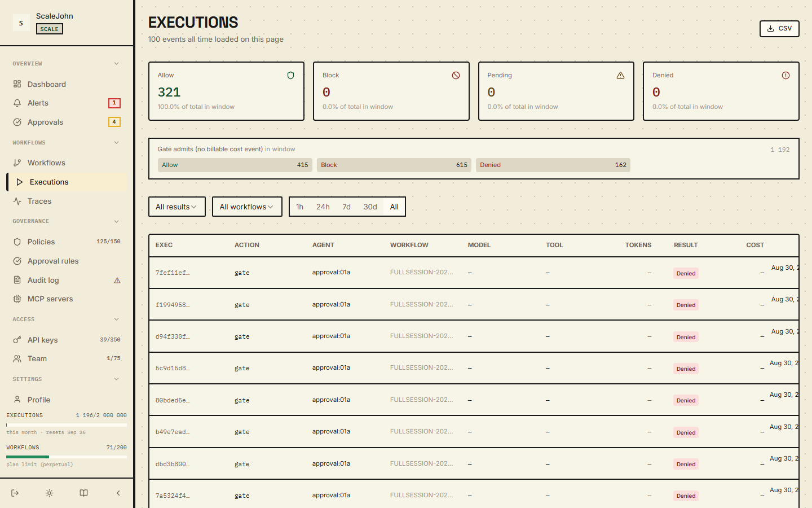Click Audit log warning triangle badge
The height and width of the screenshot is (508, 812).
tap(117, 280)
